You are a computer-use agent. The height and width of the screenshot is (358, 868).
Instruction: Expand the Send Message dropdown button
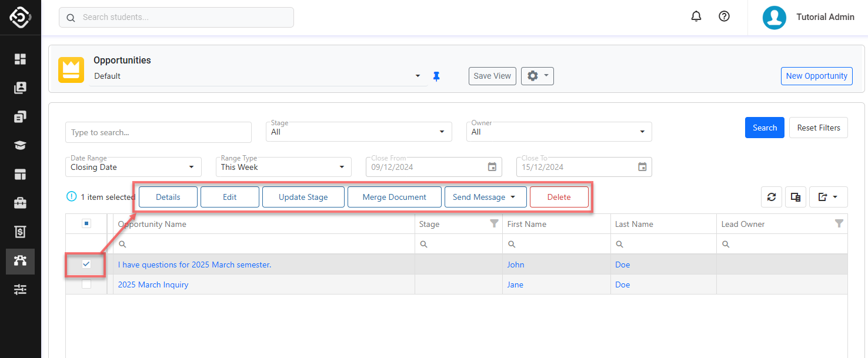click(485, 197)
